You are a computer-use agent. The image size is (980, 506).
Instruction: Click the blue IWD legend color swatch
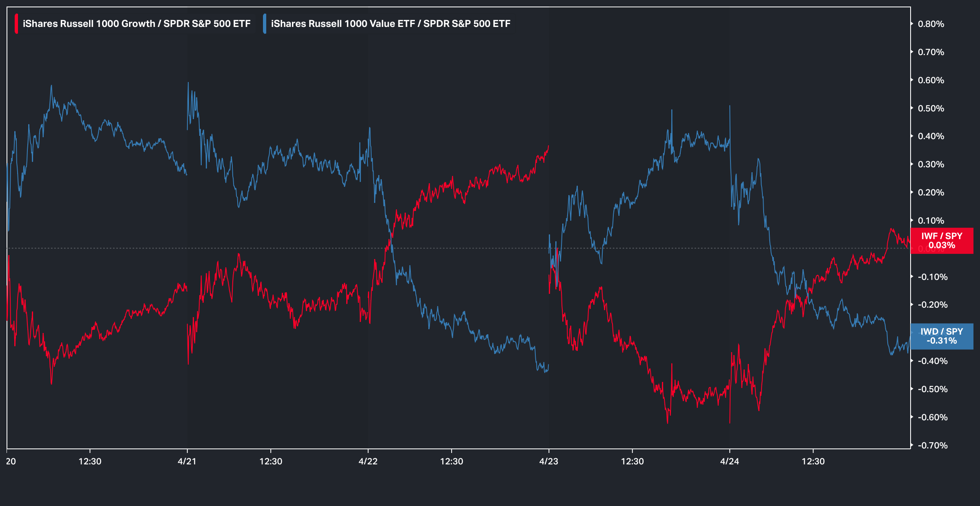(x=265, y=24)
